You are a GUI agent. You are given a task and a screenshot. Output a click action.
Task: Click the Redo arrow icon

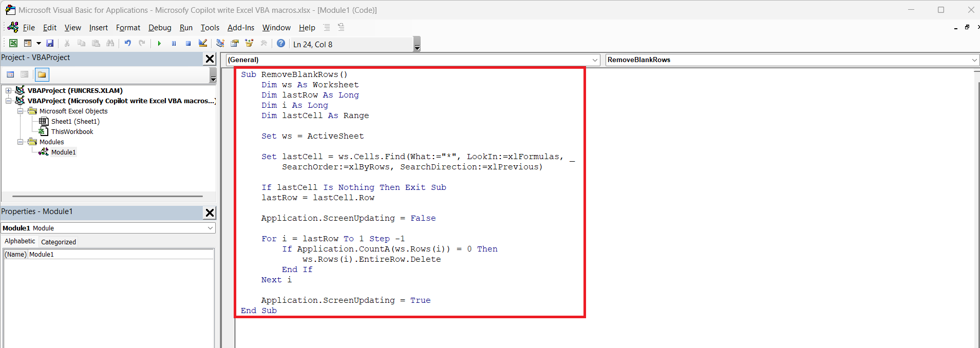click(142, 44)
